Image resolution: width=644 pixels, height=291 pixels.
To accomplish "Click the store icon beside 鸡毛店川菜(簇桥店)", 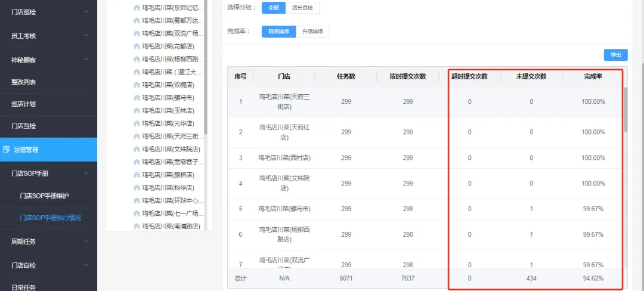I will tap(137, 175).
